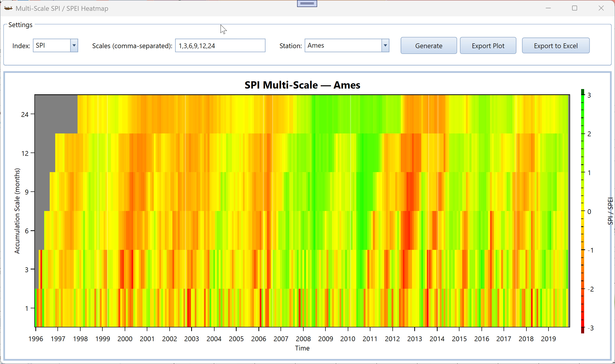Click the y-axis tick label 6
Viewport: 615px width, 364px height.
[x=27, y=231]
